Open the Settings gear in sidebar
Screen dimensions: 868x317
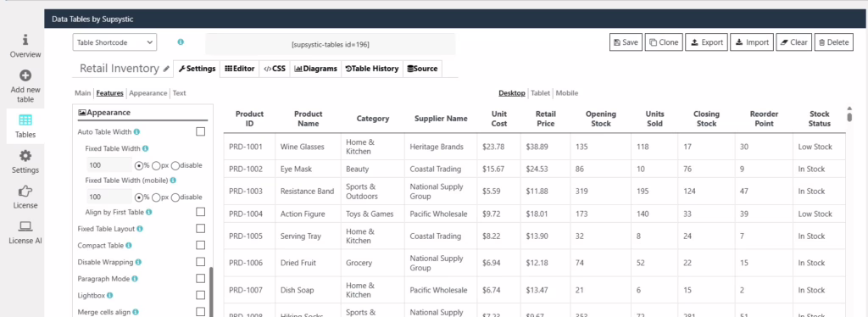(25, 156)
